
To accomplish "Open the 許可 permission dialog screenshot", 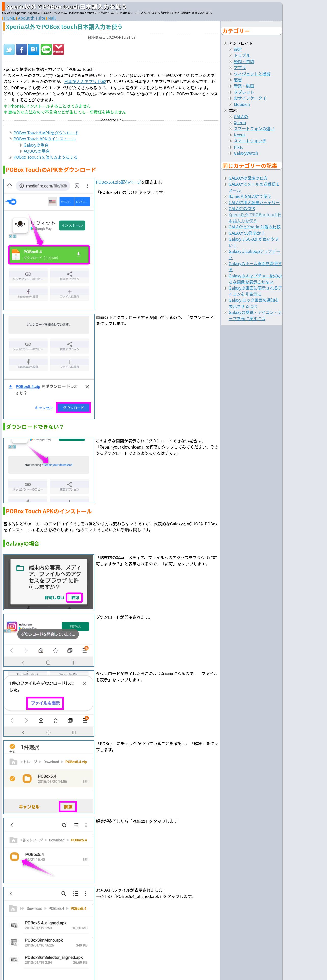I will click(x=49, y=582).
